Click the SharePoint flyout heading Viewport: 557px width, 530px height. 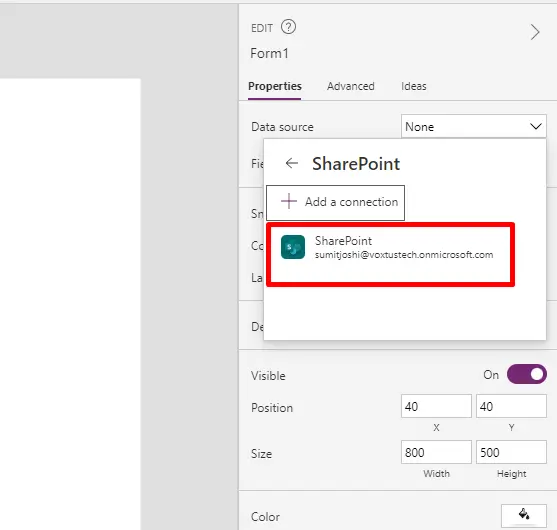[x=356, y=164]
